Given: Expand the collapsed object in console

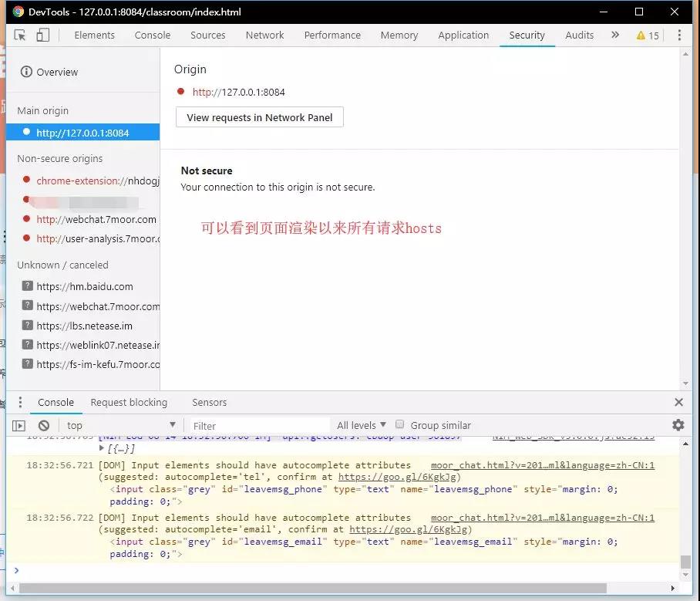Looking at the screenshot, I should [x=102, y=448].
